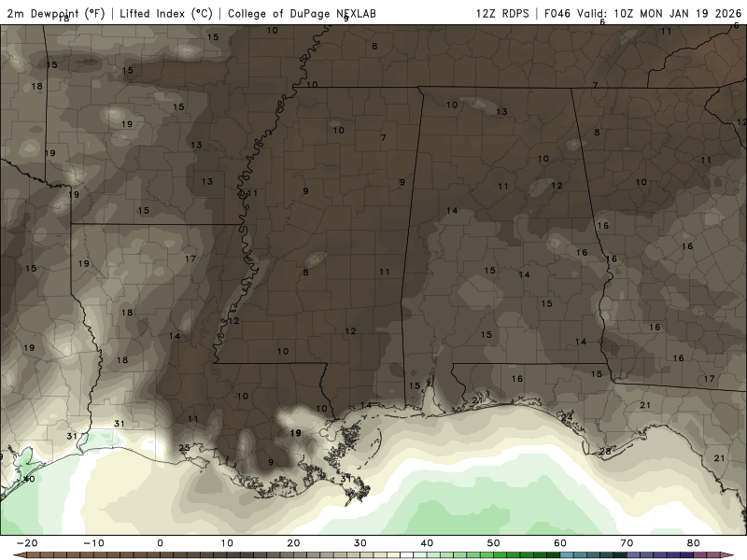Click the dewpoint value 28 on Florida panhandle coast

click(605, 451)
